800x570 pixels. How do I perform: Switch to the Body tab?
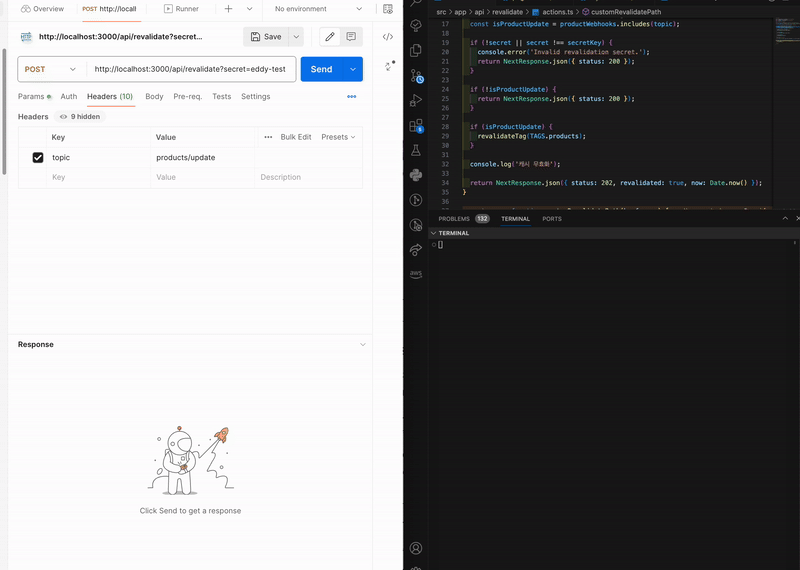[x=154, y=97]
